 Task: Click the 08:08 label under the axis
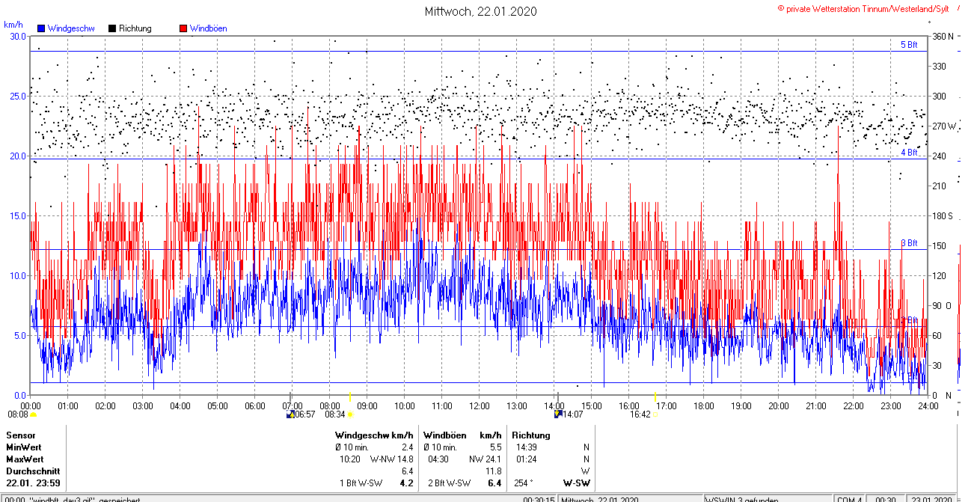click(x=18, y=414)
